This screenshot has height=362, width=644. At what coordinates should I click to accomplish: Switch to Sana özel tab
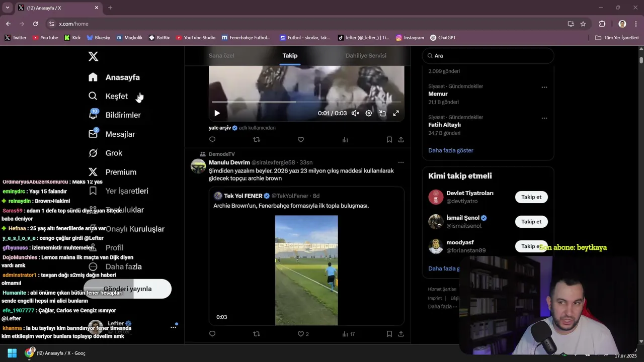221,56
